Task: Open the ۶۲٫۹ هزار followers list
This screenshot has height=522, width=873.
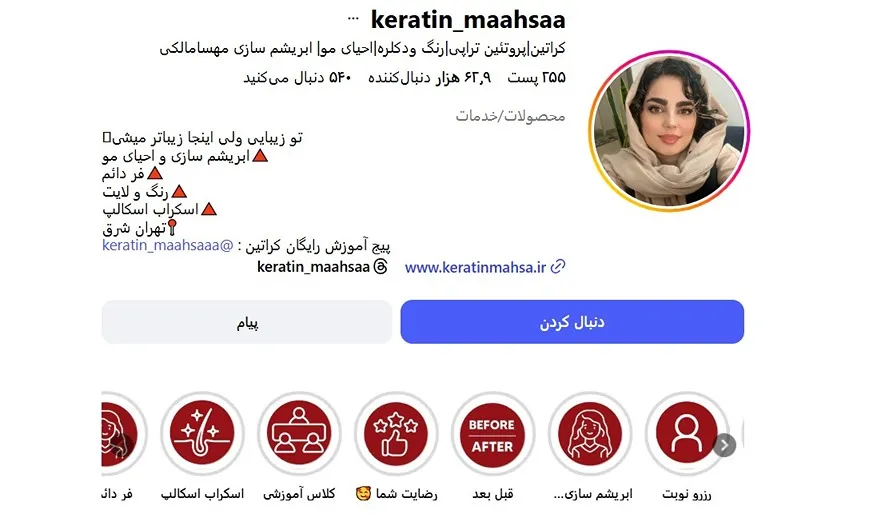Action: tap(429, 77)
